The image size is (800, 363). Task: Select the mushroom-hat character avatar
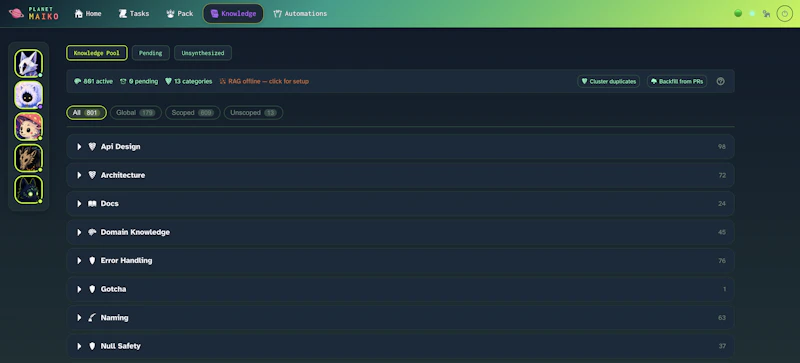point(29,127)
